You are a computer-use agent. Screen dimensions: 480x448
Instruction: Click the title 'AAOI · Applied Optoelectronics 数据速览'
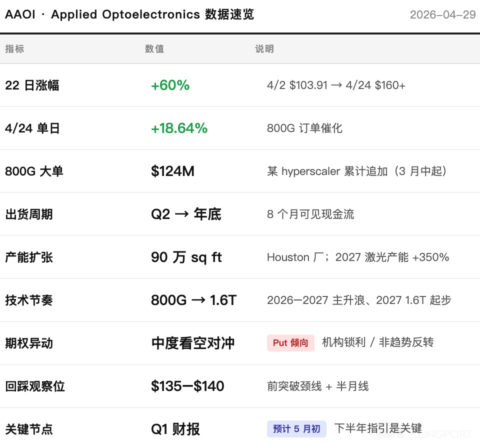point(129,14)
